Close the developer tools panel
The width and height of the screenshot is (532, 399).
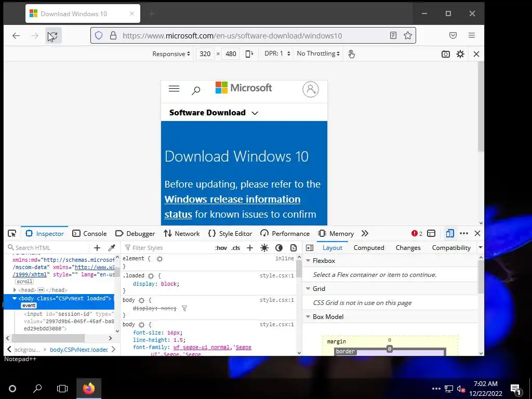pos(477,233)
